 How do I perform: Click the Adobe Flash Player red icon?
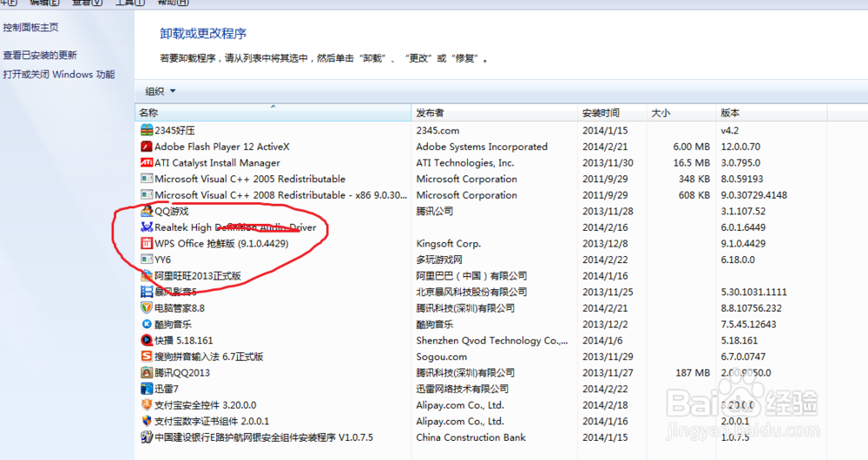[146, 146]
